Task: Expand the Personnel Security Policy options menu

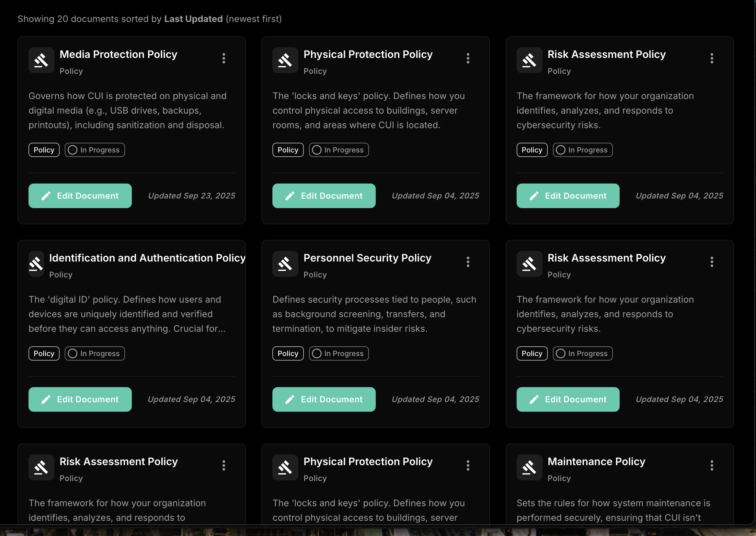Action: (468, 262)
